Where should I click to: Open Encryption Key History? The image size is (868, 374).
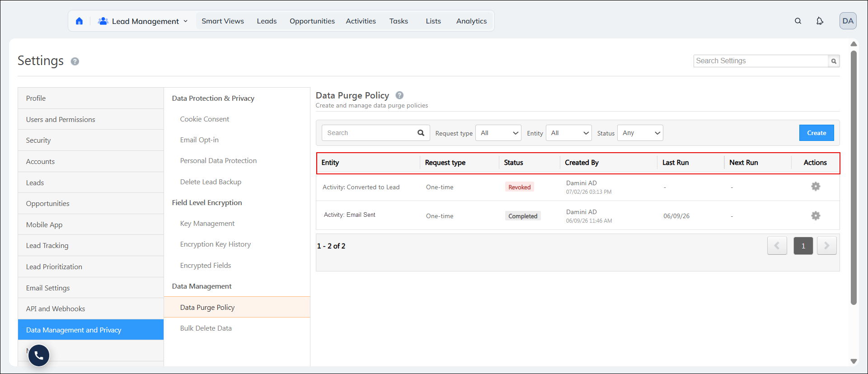click(x=216, y=244)
